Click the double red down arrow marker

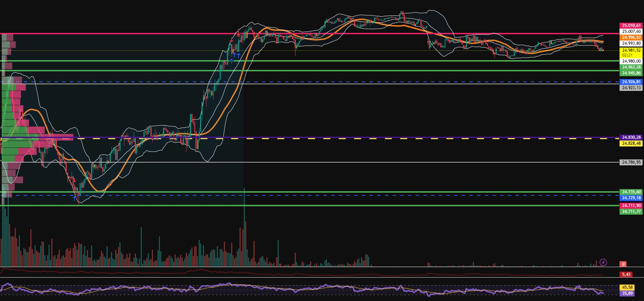[x=238, y=35]
